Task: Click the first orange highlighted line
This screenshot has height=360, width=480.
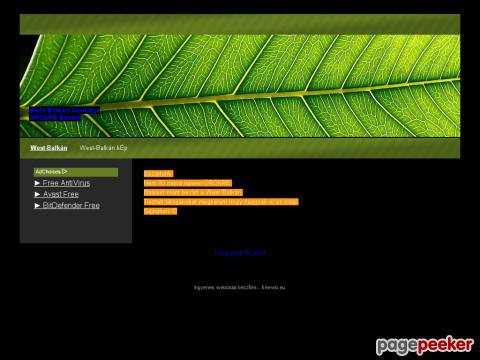Action: tap(159, 174)
